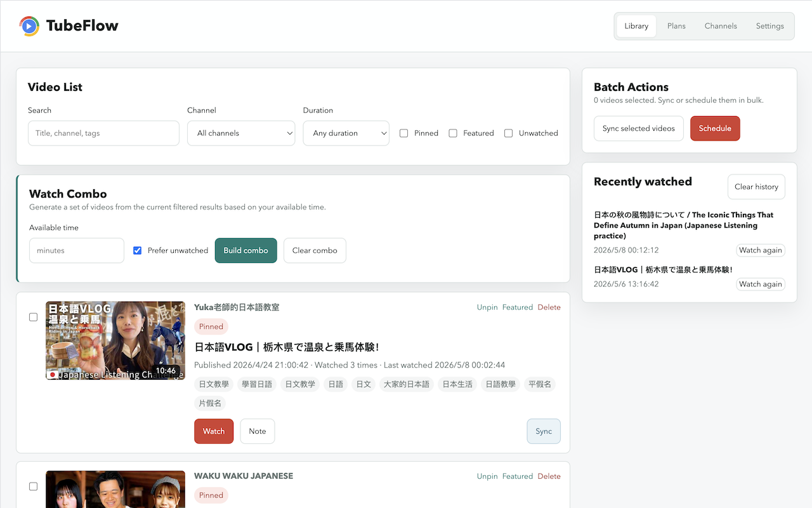Click the 平假名 tag
The height and width of the screenshot is (508, 812).
click(x=540, y=384)
